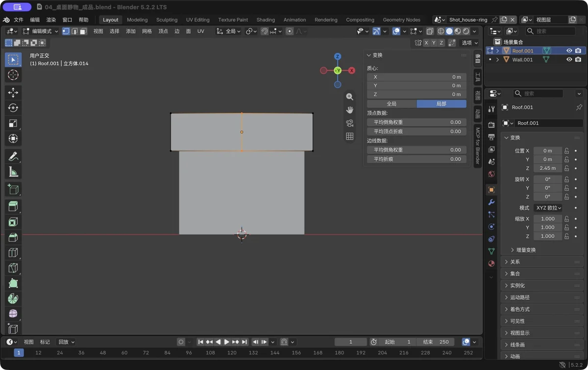Image resolution: width=588 pixels, height=370 pixels.
Task: Choose the Measure tool
Action: 13,172
